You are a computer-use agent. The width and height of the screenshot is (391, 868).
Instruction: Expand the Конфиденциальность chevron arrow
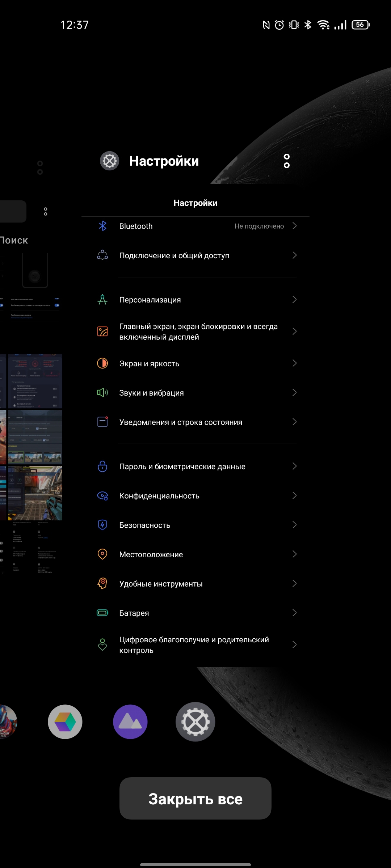294,495
